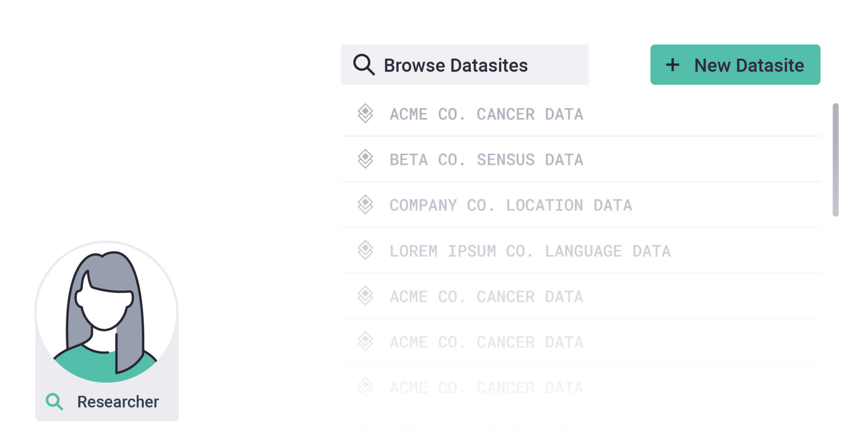868x446 pixels.
Task: Select COMPANY CO. LOCATION DATA entry
Action: [x=510, y=205]
